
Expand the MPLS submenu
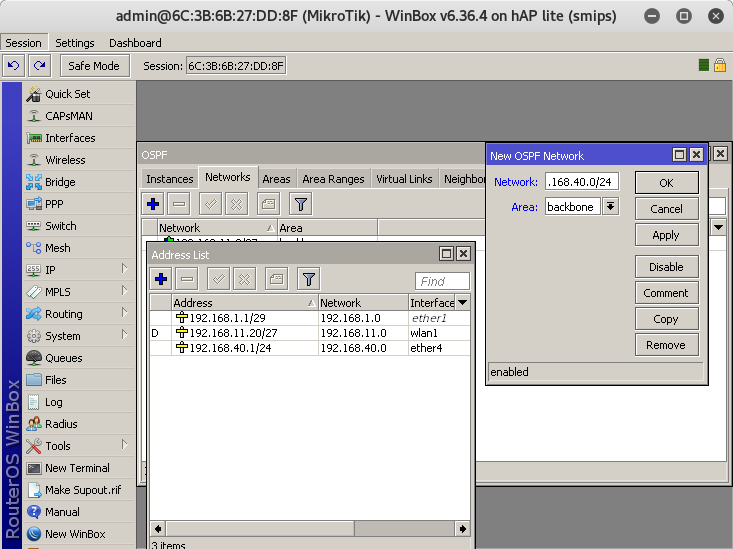point(79,292)
